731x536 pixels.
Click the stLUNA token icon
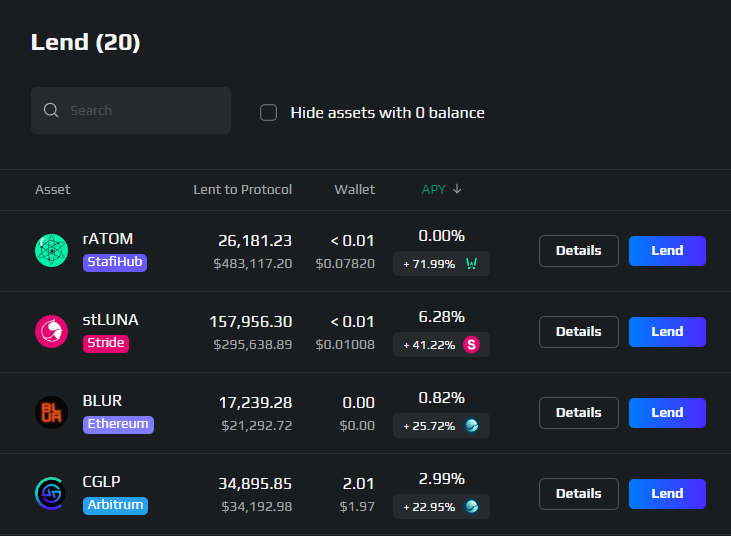coord(51,331)
